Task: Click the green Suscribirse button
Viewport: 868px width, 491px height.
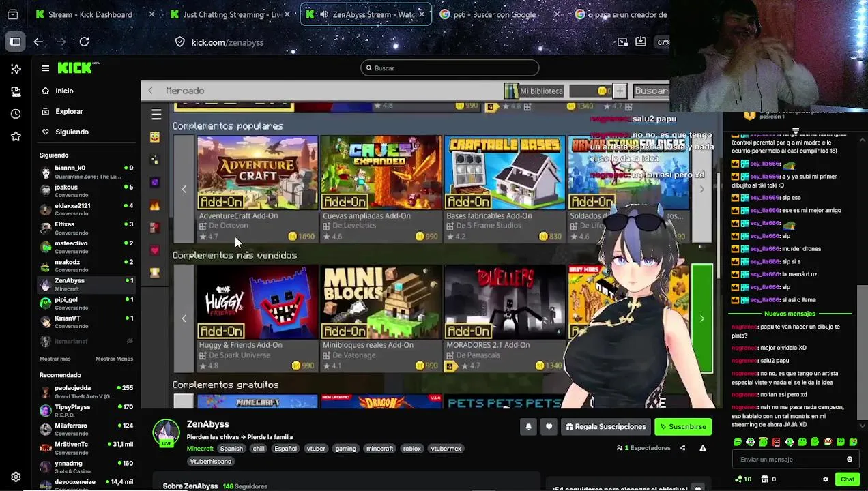Action: [x=682, y=427]
